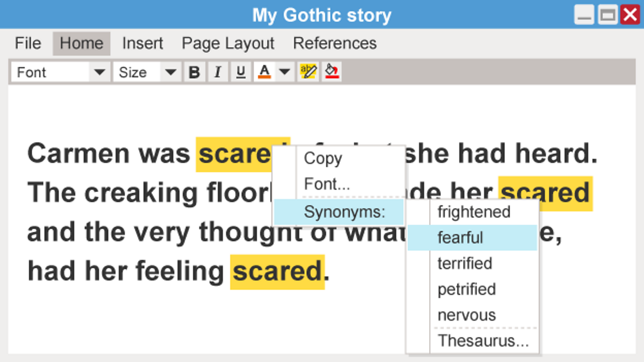Viewport: 644px width, 362px height.
Task: Click the shading fill icon
Action: (x=331, y=72)
